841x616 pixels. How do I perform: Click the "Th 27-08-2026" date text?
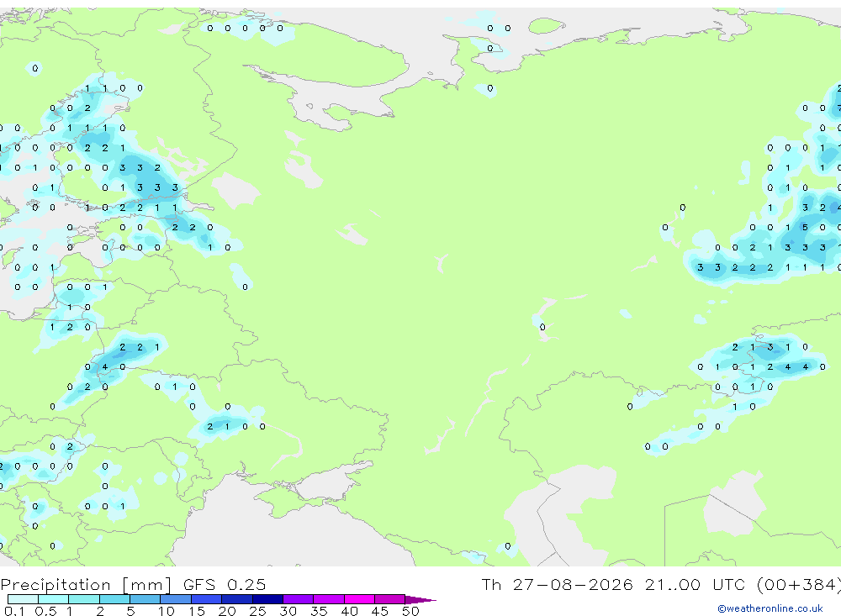(557, 585)
